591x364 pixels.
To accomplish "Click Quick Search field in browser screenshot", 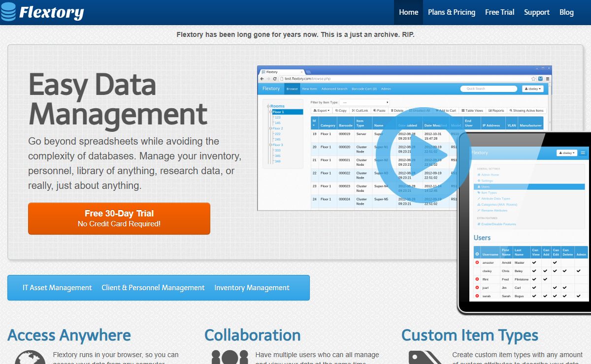I will pyautogui.click(x=490, y=89).
